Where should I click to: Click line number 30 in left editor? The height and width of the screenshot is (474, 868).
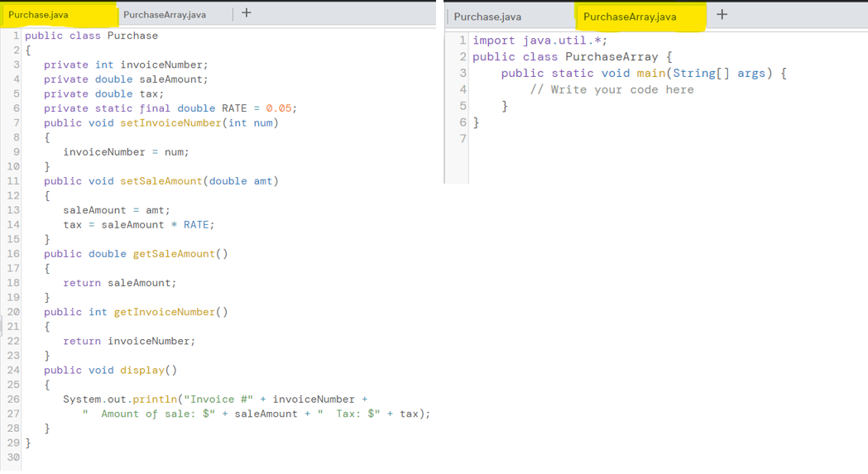click(13, 457)
